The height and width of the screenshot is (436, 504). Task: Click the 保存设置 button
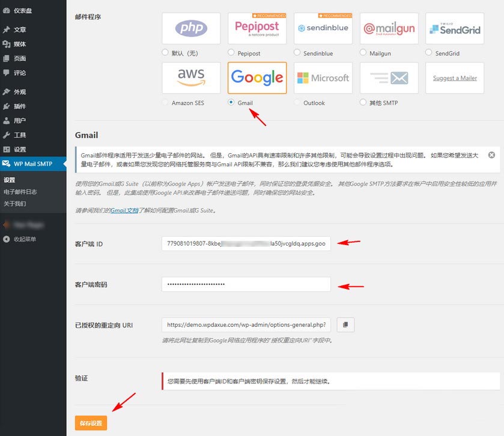click(91, 423)
